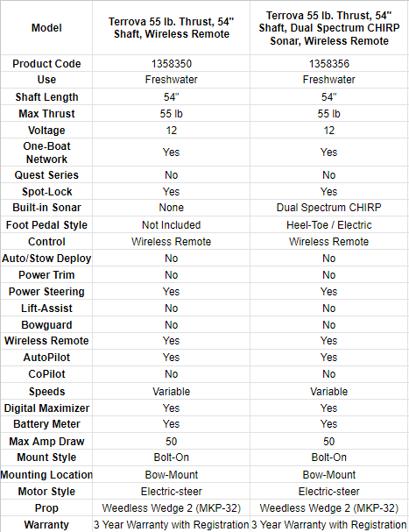Click the Max Amp Draw label

tap(46, 441)
